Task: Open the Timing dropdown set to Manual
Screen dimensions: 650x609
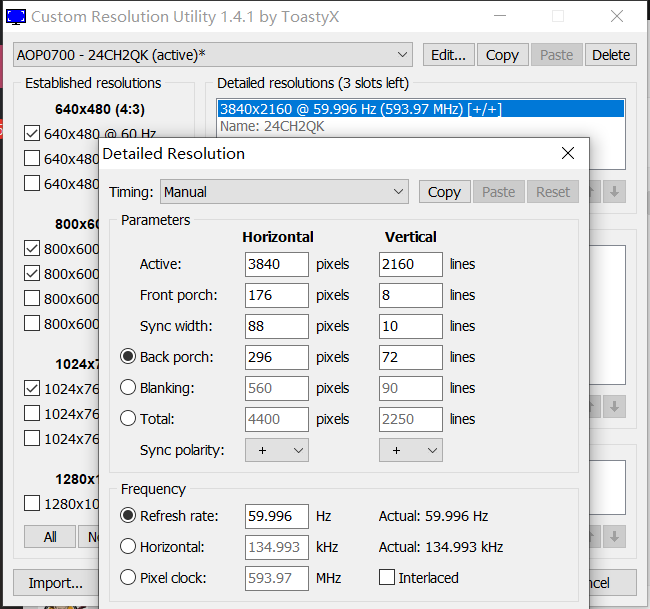Action: click(285, 192)
